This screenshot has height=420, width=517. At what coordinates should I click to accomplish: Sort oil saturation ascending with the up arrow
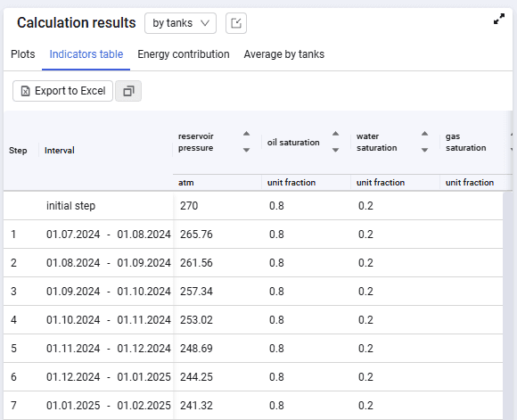click(x=336, y=134)
